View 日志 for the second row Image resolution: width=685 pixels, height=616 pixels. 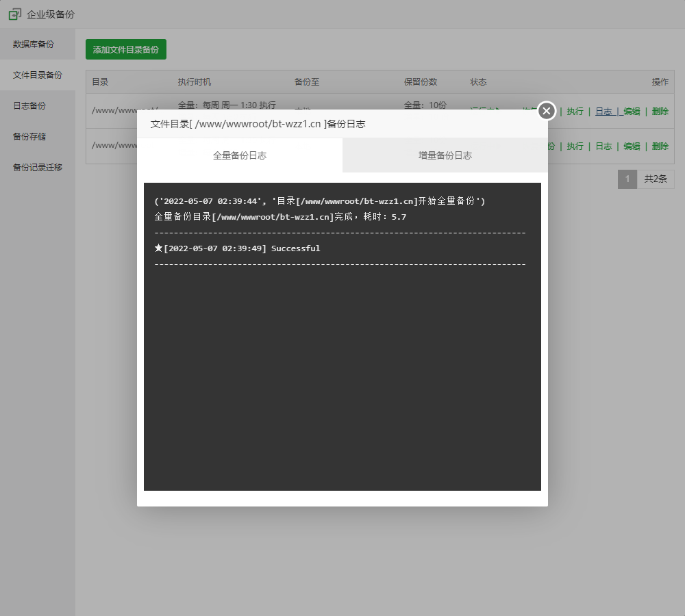[x=603, y=146]
